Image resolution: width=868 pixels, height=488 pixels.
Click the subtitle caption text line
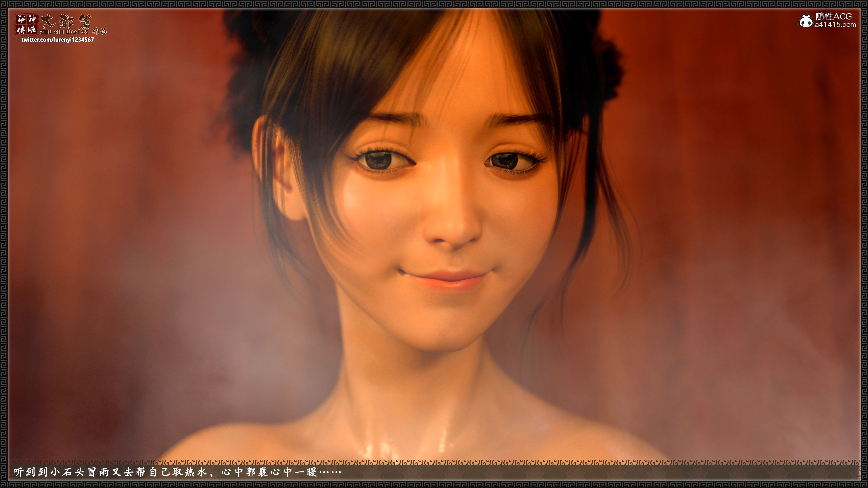[177, 472]
